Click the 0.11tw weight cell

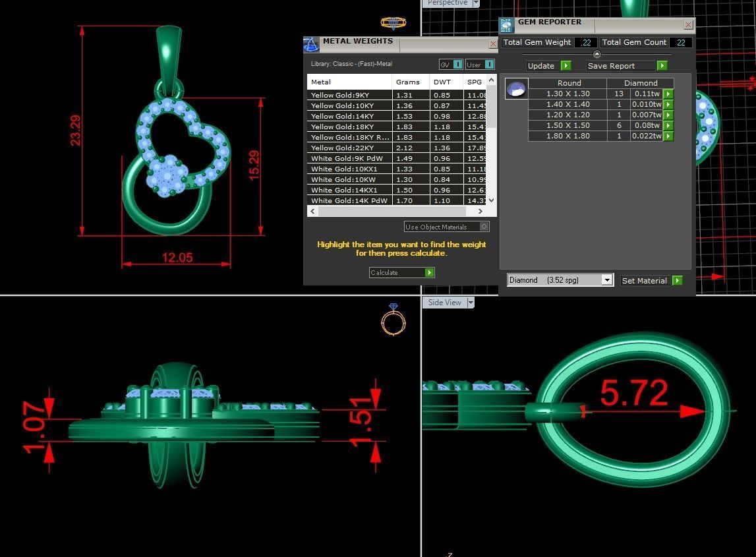[647, 94]
